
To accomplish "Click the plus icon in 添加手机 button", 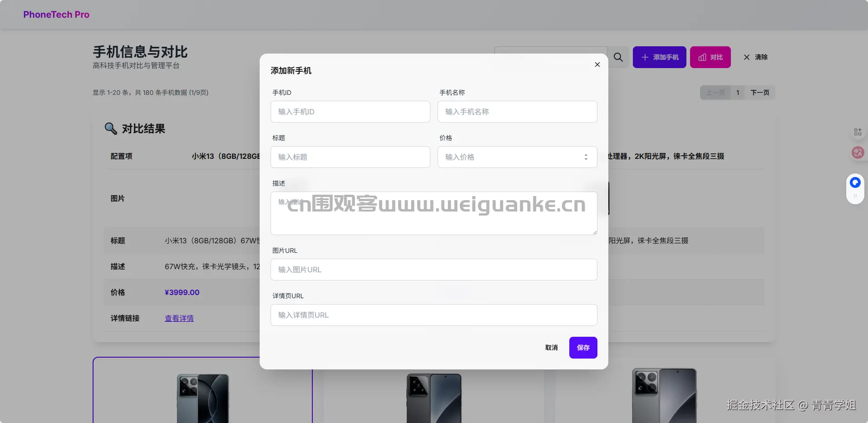I will click(645, 57).
